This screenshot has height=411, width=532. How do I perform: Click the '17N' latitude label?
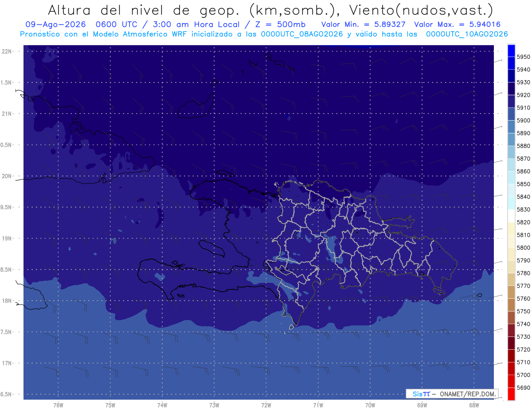[6, 363]
